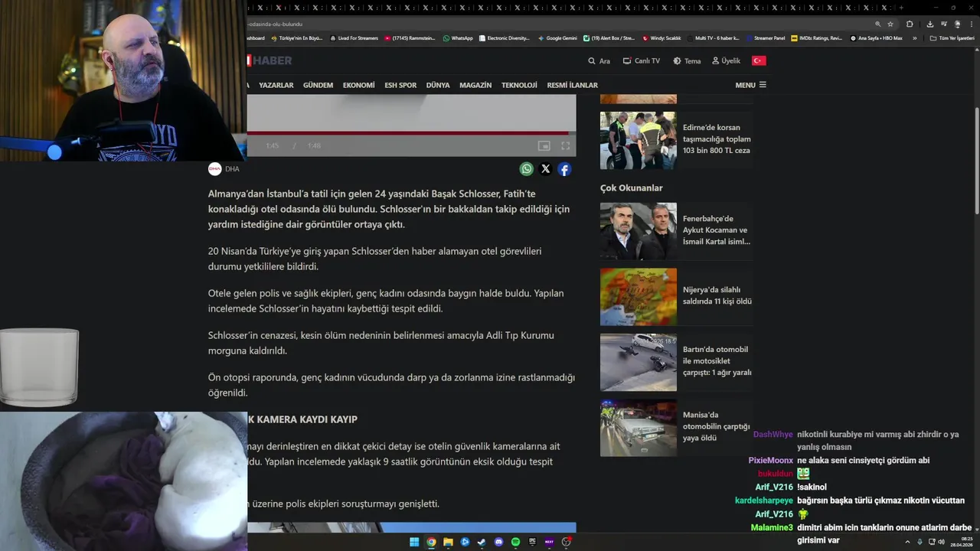980x551 pixels.
Task: Open the ESH SPOR section
Action: coord(400,85)
